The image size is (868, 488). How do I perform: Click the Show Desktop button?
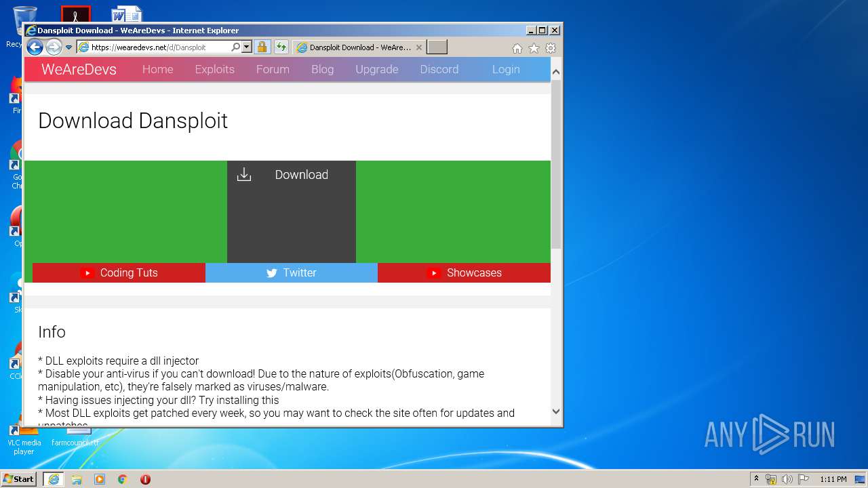[861, 479]
